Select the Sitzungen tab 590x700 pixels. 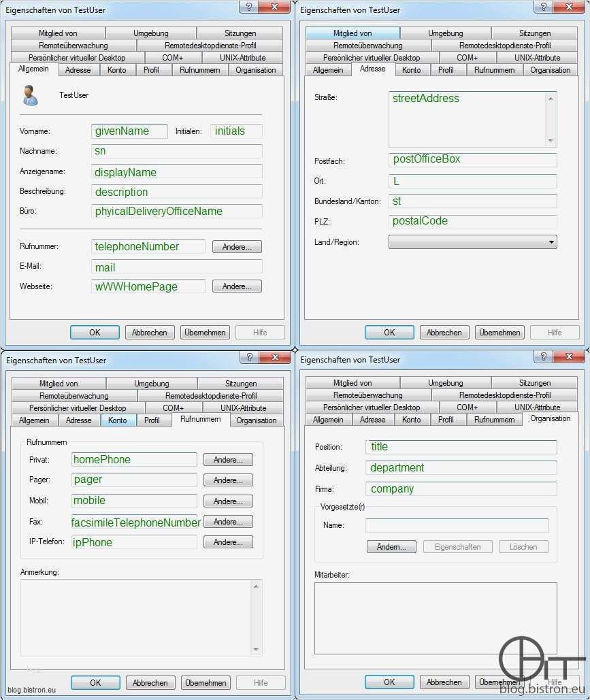(x=240, y=33)
